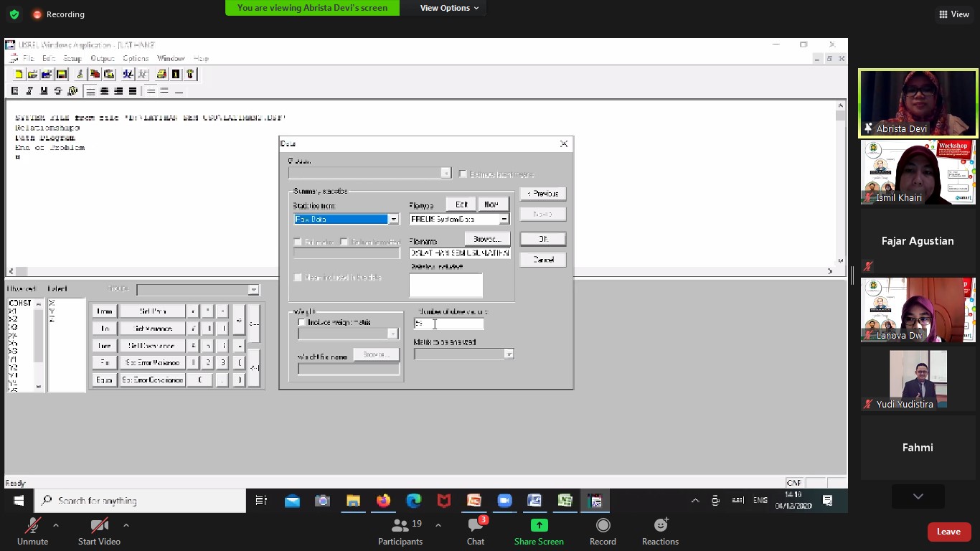
Task: Click the red Leave meeting button
Action: [x=948, y=532]
